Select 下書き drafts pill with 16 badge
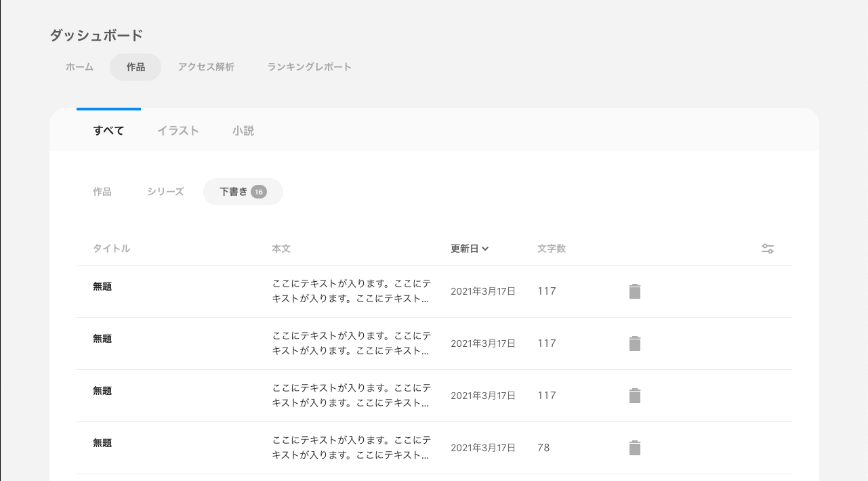 point(243,192)
